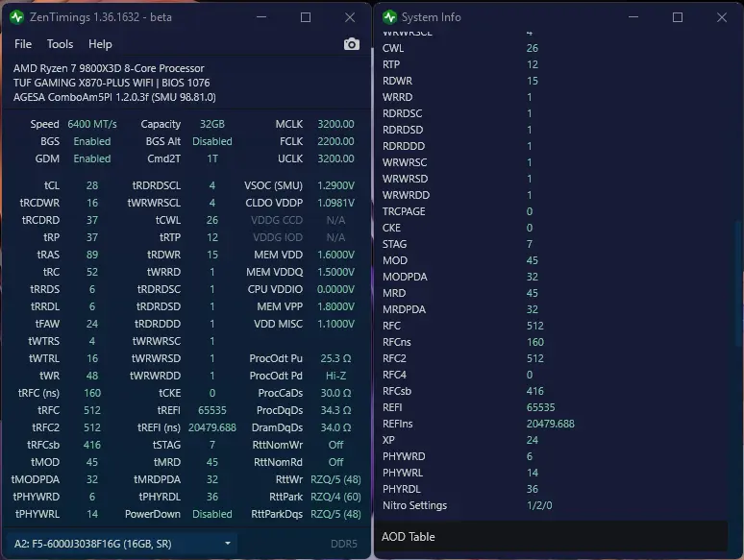Open the File menu
The image size is (744, 560).
point(23,44)
